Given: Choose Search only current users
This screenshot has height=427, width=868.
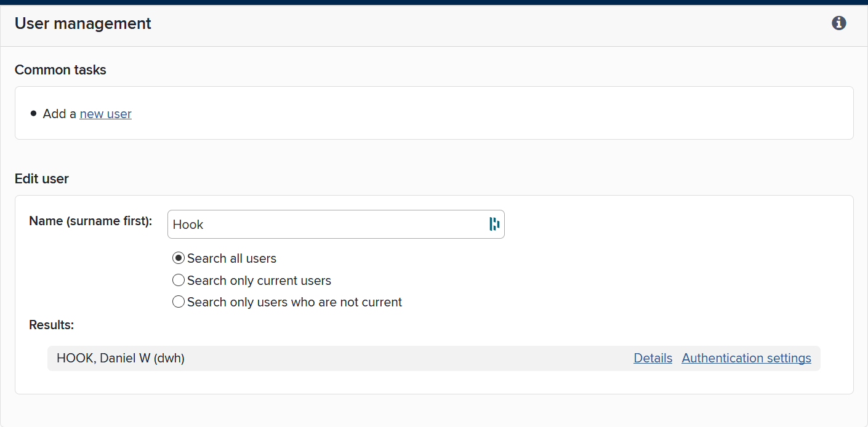Looking at the screenshot, I should point(179,281).
